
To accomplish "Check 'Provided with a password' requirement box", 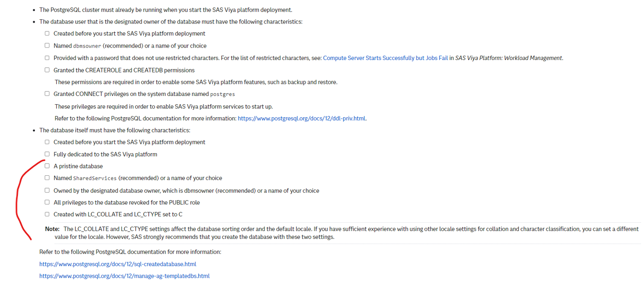I will tap(47, 58).
